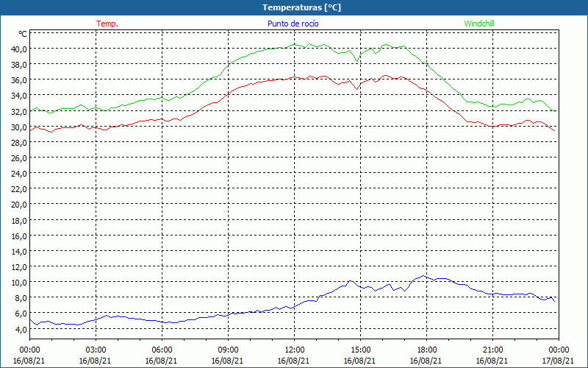The image size is (588, 368).
Task: Click the 6,0 y-axis value
Action: 21,314
